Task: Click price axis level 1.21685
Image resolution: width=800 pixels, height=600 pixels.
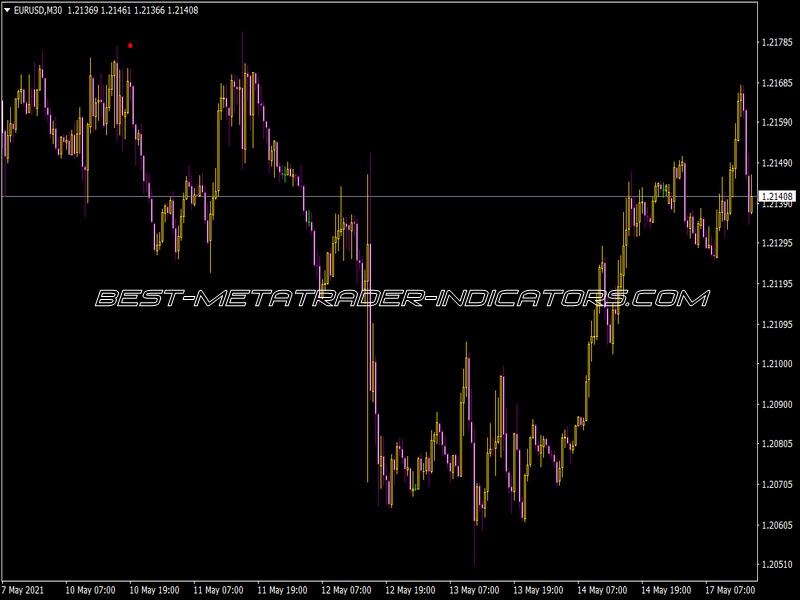Action: pyautogui.click(x=777, y=83)
